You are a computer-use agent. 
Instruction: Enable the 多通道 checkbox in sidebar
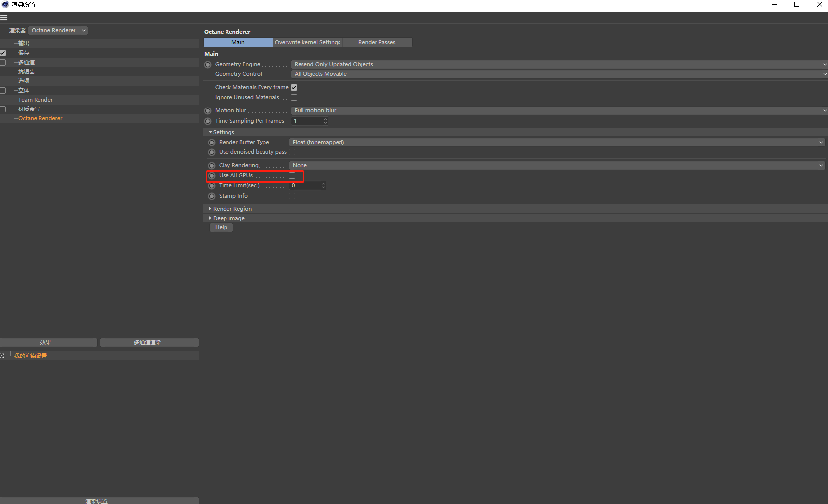[3, 62]
